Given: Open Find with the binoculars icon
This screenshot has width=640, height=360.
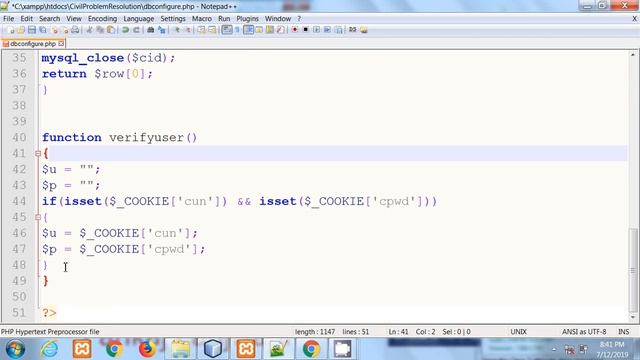Looking at the screenshot, I should pyautogui.click(x=151, y=30).
